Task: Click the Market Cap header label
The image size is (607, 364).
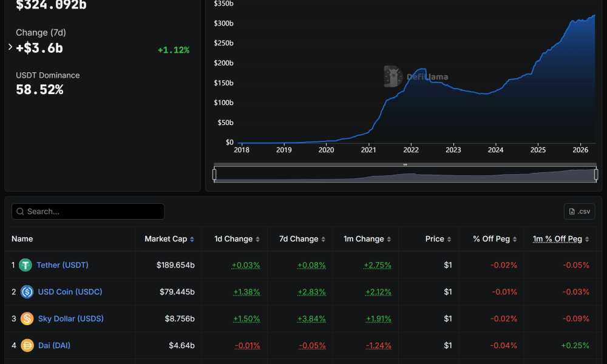Action: click(166, 239)
